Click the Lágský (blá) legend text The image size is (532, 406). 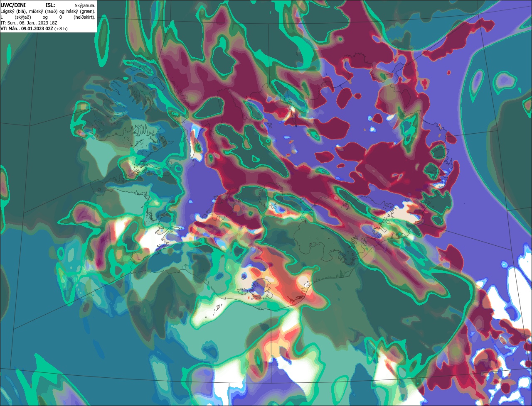[x=14, y=11]
